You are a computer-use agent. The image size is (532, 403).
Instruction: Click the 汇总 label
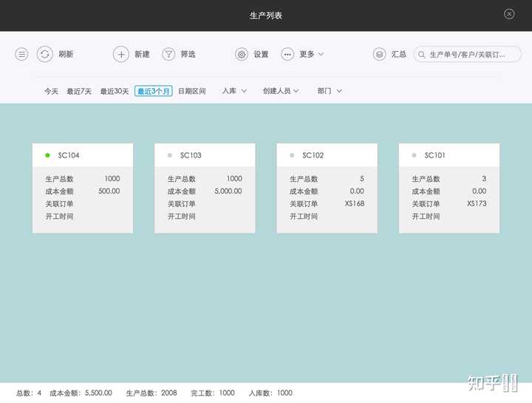point(399,54)
